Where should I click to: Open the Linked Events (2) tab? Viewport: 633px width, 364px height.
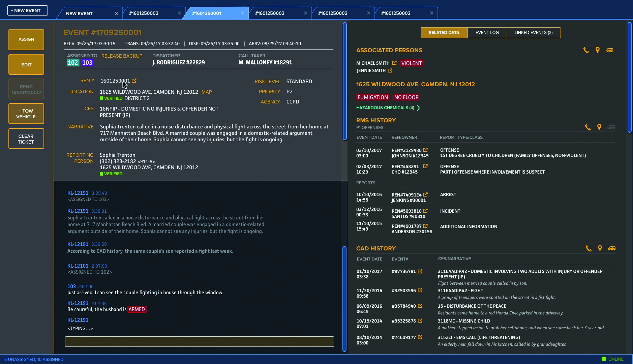pyautogui.click(x=533, y=33)
